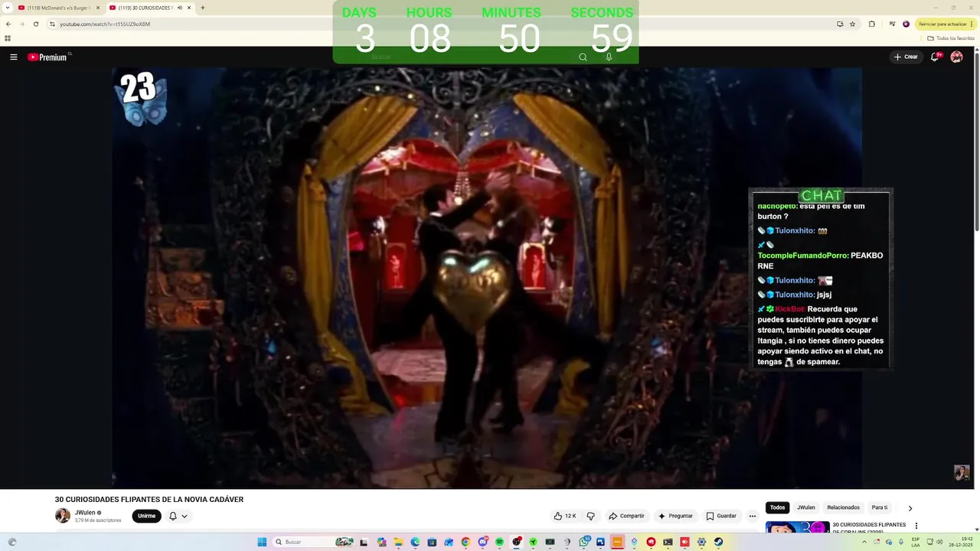Open the media control icon in toolbar
Screen dimensions: 980x551
(x=891, y=24)
